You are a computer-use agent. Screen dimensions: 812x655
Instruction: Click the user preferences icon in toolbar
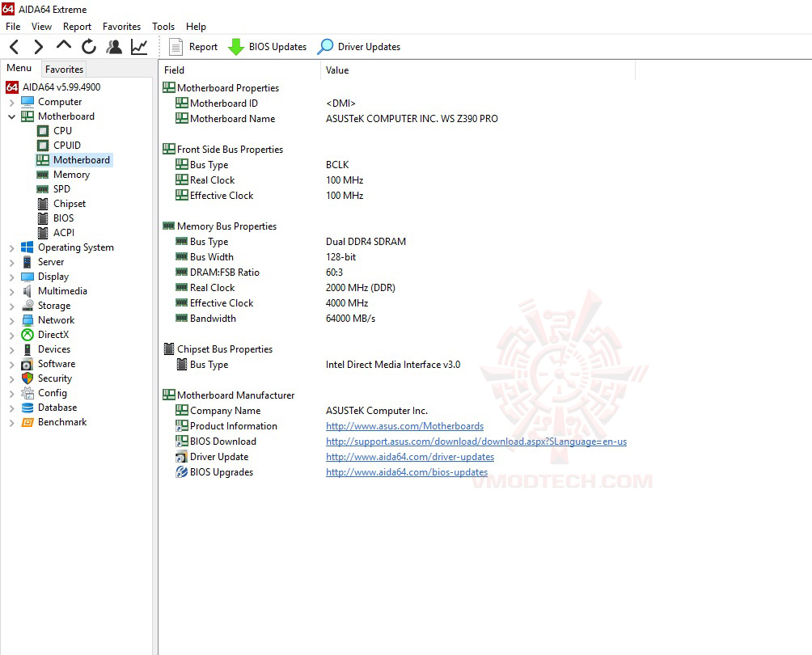(x=114, y=46)
